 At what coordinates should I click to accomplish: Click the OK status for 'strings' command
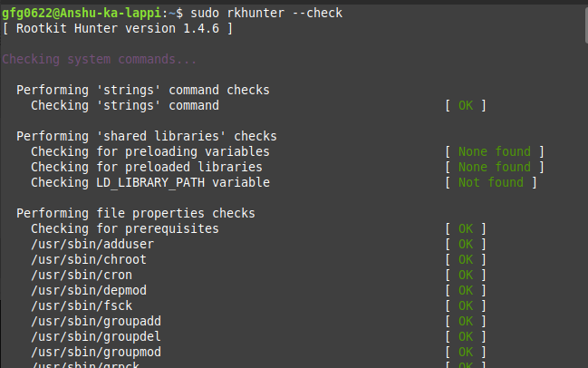pyautogui.click(x=466, y=106)
